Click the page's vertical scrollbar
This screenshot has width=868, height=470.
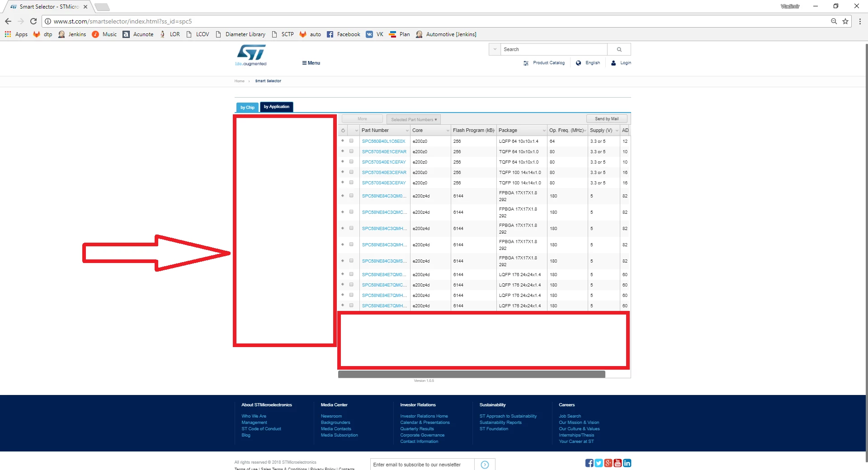point(866,253)
